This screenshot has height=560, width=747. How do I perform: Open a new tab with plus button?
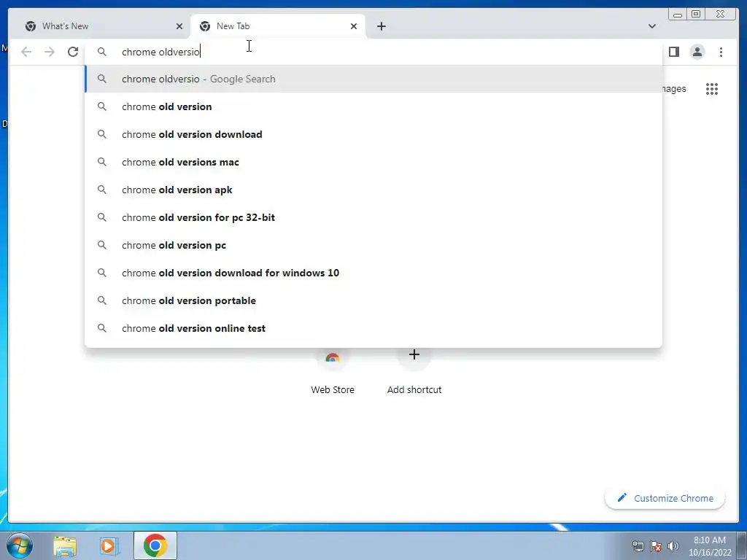[x=381, y=26]
